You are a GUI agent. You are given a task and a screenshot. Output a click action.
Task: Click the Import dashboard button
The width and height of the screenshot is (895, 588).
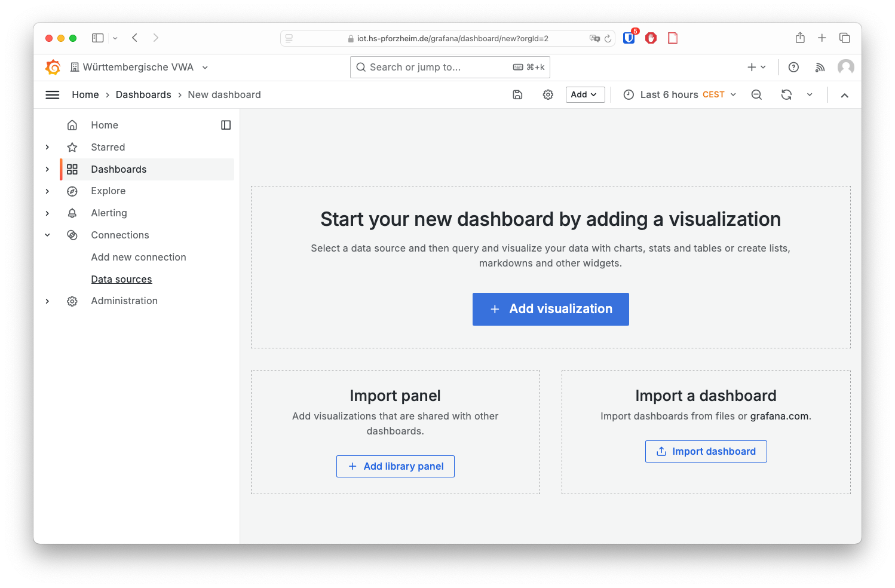click(x=706, y=451)
